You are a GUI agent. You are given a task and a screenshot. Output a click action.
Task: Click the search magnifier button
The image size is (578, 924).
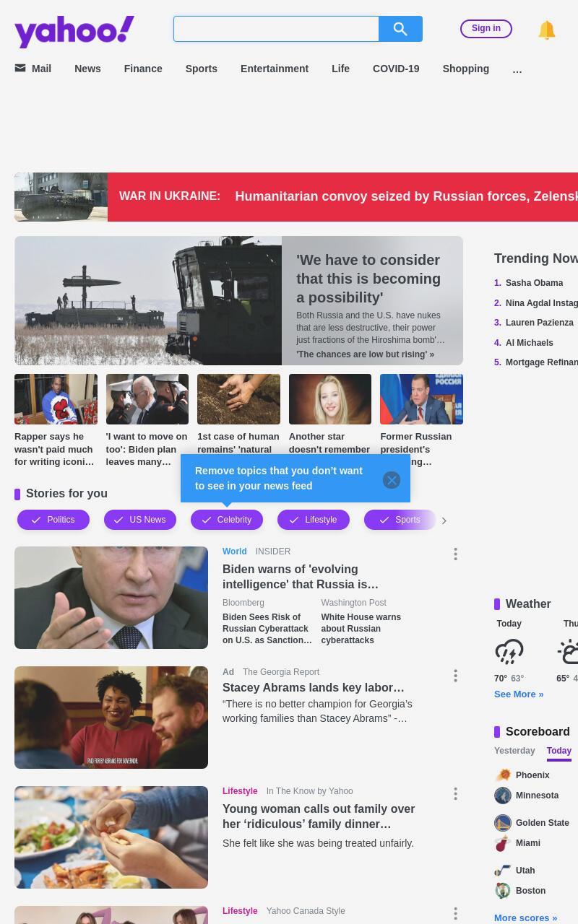400,29
